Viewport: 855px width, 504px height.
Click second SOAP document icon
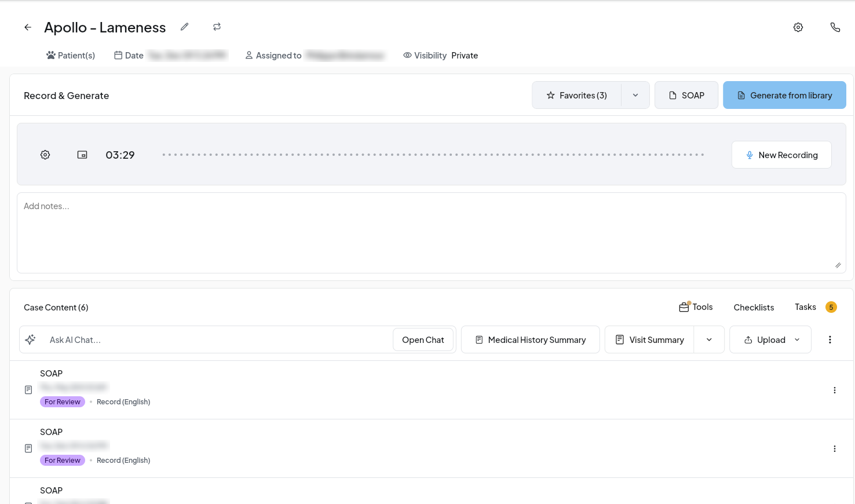tap(28, 448)
